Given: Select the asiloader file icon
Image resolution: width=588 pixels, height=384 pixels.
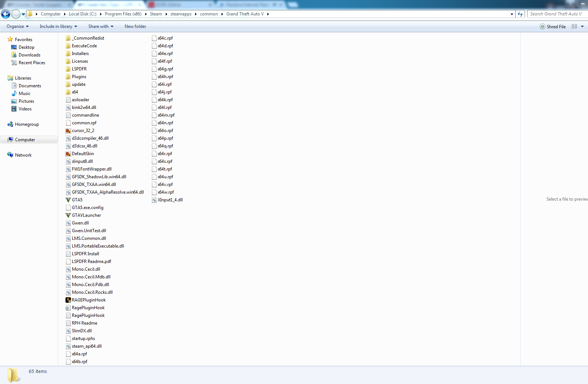Looking at the screenshot, I should (68, 100).
